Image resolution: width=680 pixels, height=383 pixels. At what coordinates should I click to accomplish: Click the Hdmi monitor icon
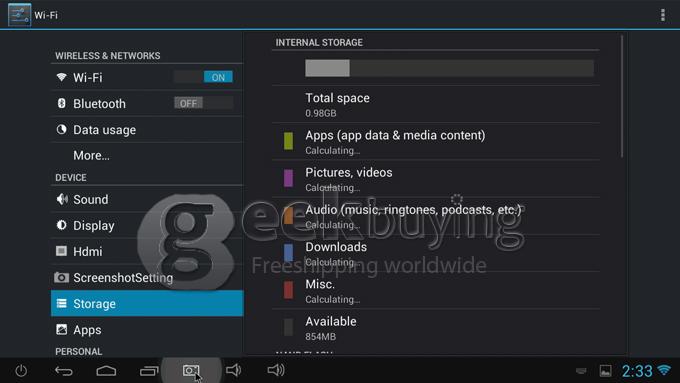[x=61, y=251]
